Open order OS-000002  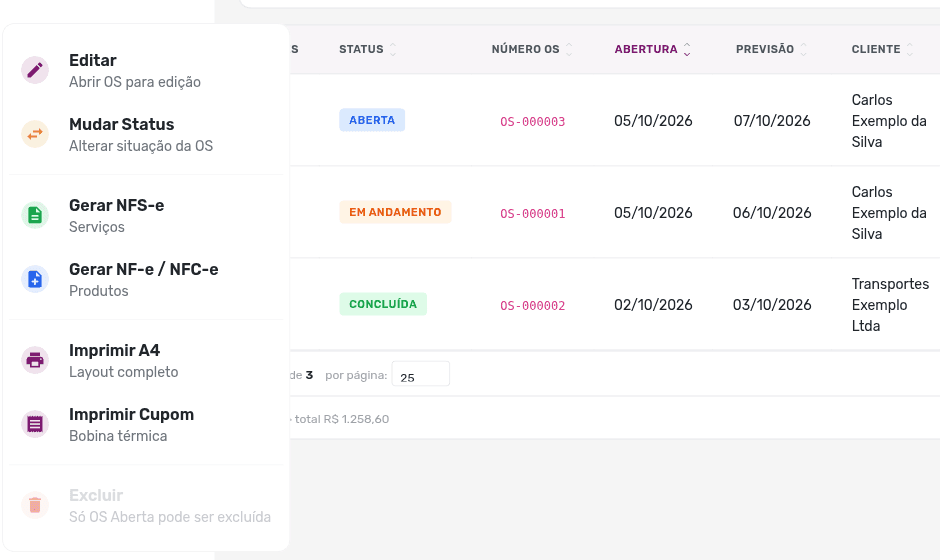click(x=532, y=306)
